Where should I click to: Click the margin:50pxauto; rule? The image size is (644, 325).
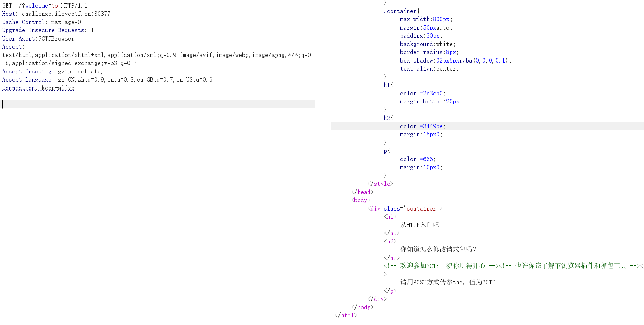click(426, 28)
